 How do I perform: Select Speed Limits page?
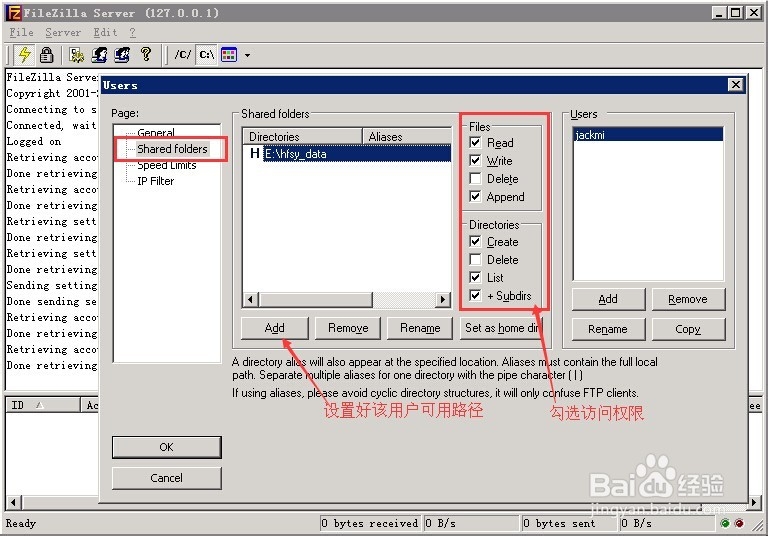point(167,165)
